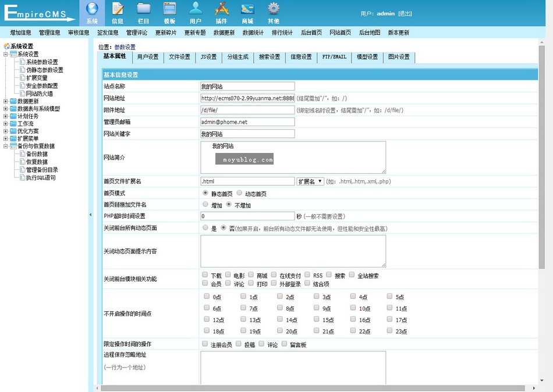553x392 pixels.
Task: Open the 用户 person icon in top navigation
Action: click(196, 9)
